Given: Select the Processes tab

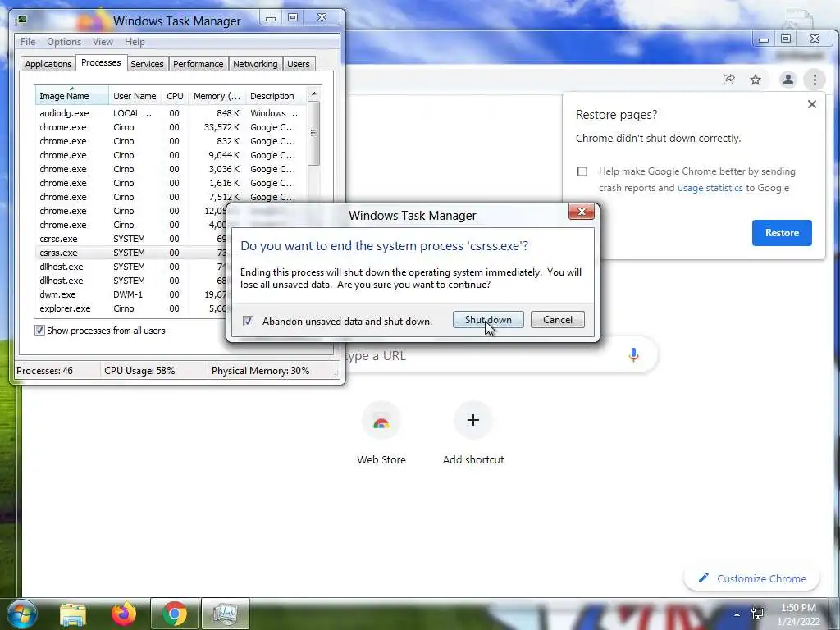Looking at the screenshot, I should click(x=101, y=62).
